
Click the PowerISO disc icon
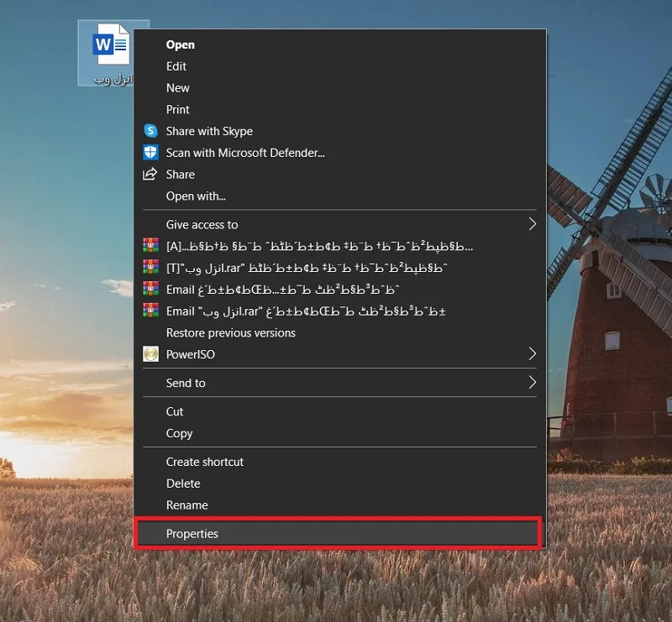tap(150, 354)
